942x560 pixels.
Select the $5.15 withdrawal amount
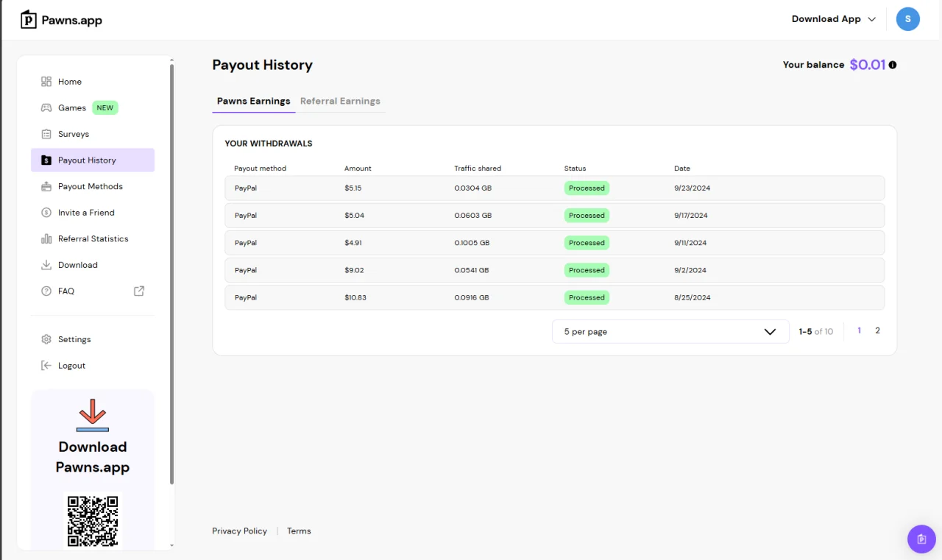click(x=353, y=188)
